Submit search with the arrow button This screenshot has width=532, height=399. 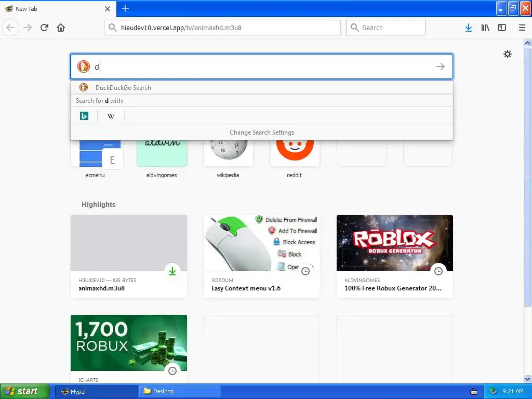pyautogui.click(x=441, y=66)
